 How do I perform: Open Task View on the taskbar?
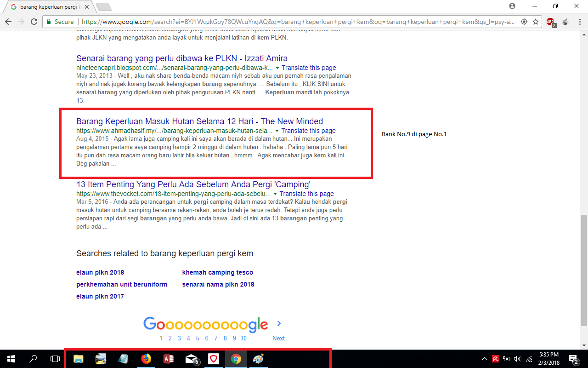coord(55,359)
